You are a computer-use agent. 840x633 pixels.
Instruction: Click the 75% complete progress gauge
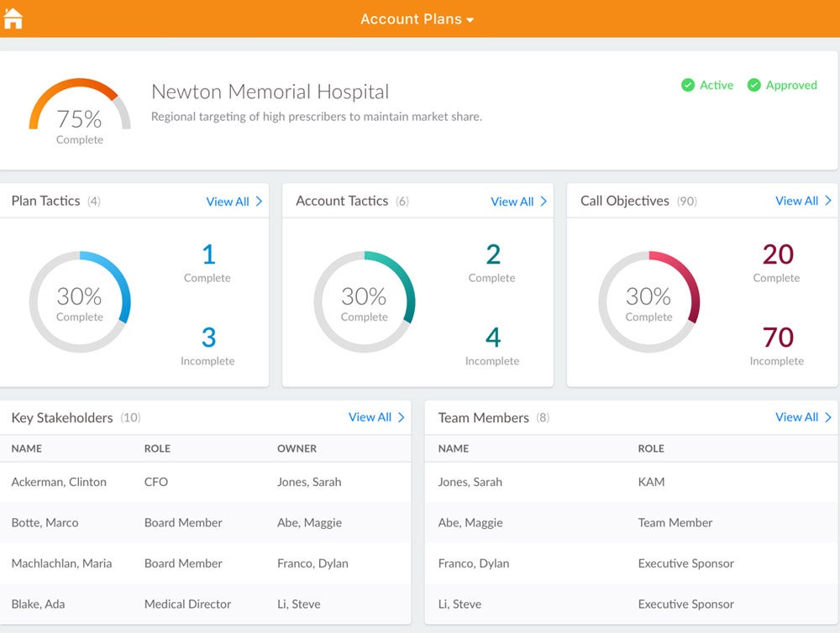coord(80,105)
